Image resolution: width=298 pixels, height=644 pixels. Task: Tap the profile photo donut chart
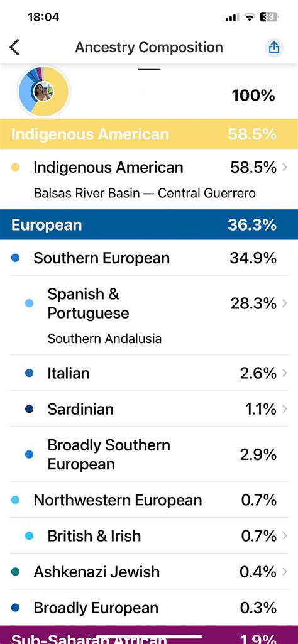[43, 92]
